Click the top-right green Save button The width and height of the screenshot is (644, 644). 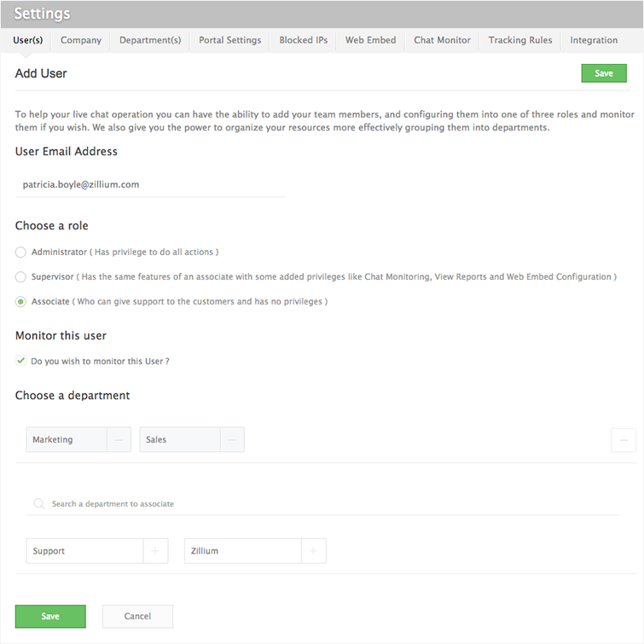pos(603,73)
